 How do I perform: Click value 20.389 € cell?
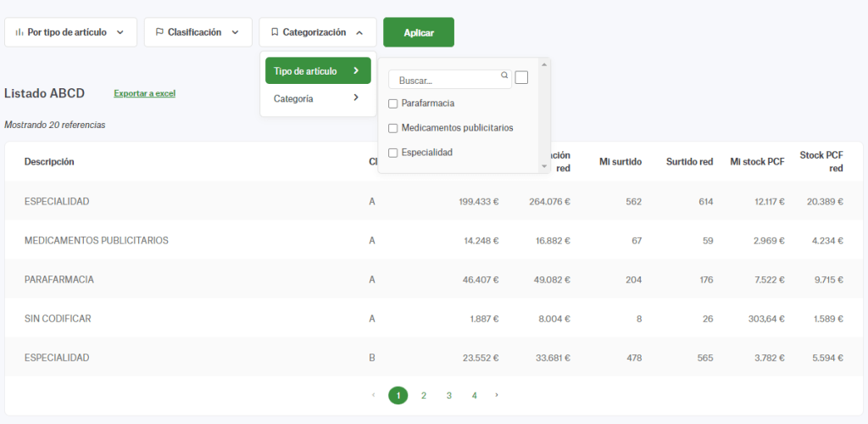(825, 202)
